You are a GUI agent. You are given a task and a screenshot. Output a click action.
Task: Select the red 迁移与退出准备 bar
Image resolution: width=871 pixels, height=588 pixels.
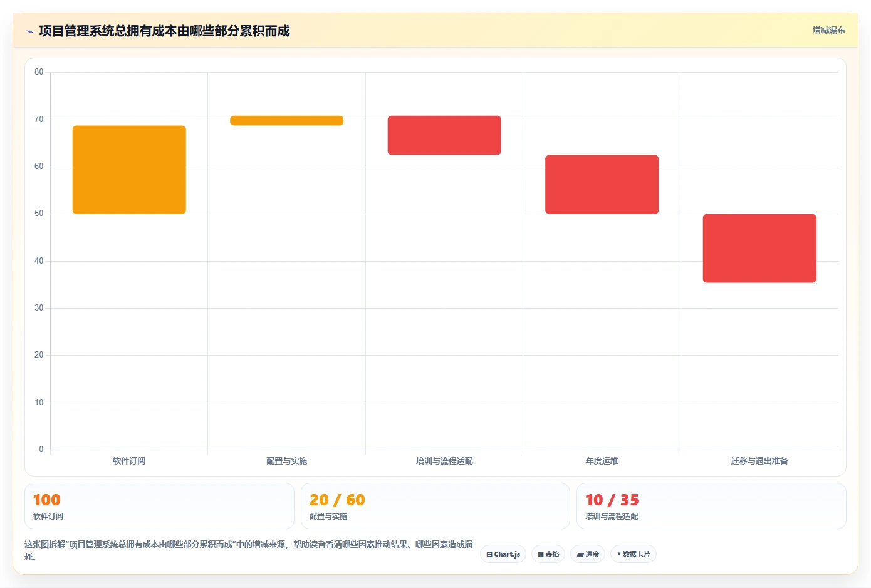click(759, 249)
